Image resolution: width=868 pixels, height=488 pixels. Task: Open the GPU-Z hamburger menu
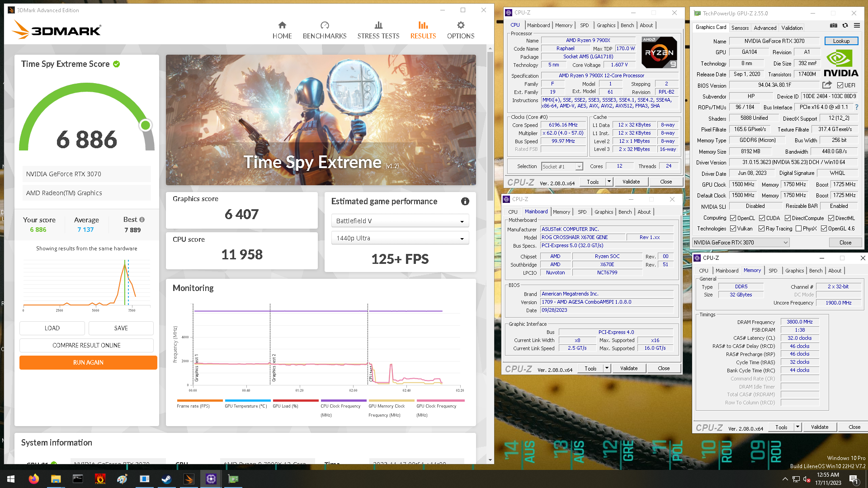[x=857, y=25]
